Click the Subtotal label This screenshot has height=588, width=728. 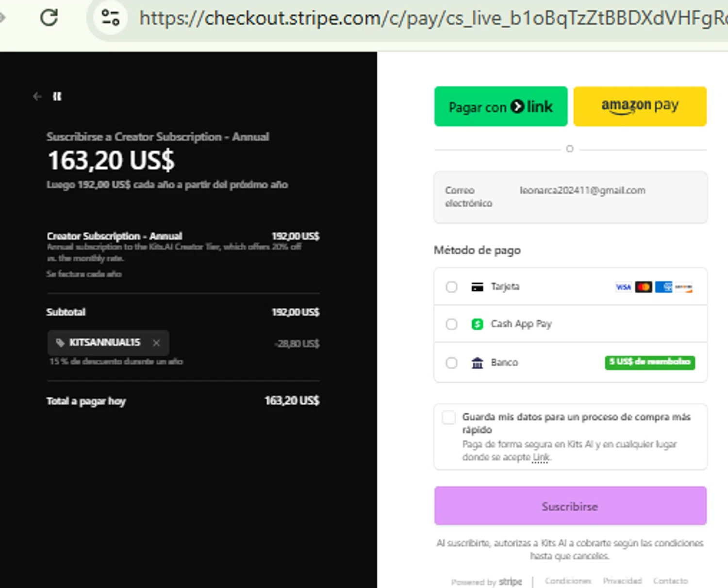point(66,312)
